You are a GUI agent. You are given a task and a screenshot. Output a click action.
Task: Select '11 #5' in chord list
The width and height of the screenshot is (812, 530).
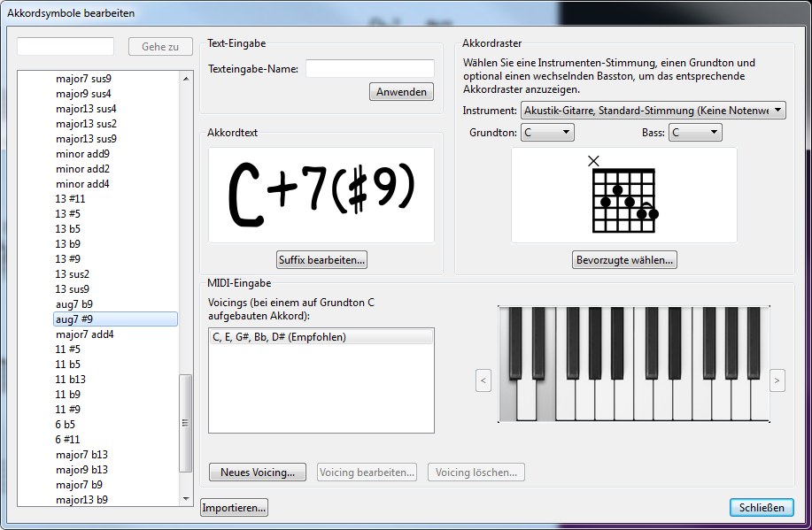[68, 349]
